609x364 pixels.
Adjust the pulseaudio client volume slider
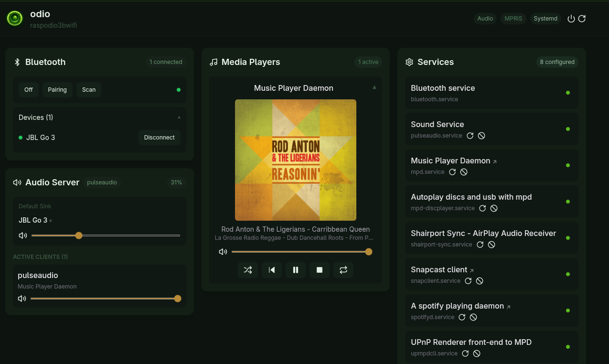[x=106, y=299]
